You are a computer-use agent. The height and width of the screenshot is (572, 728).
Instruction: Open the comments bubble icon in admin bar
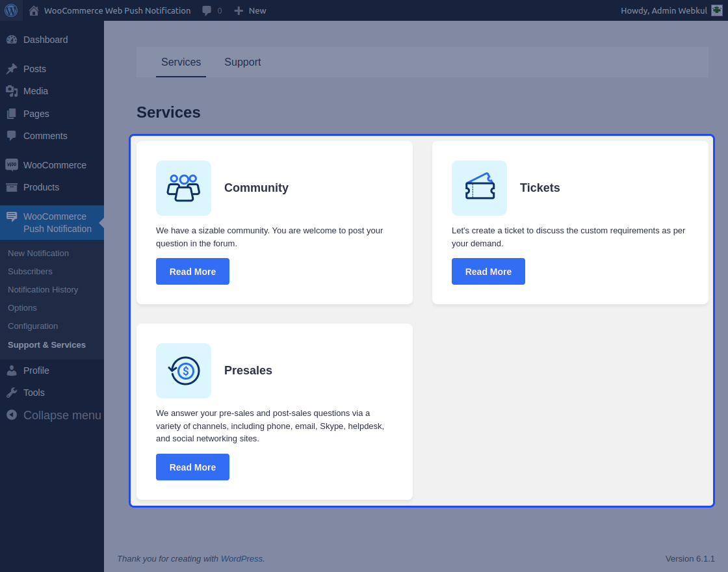(207, 10)
